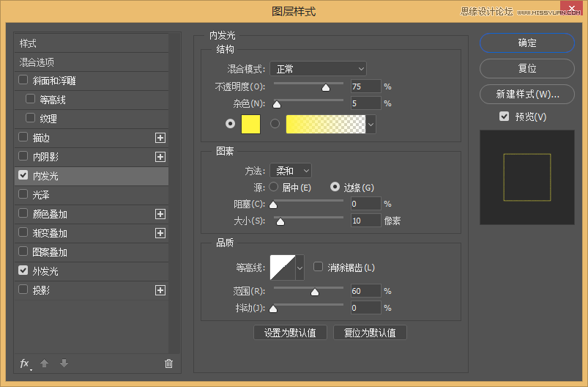Image resolution: width=588 pixels, height=387 pixels.
Task: Select the 边缘(G) source radio button
Action: tap(335, 187)
